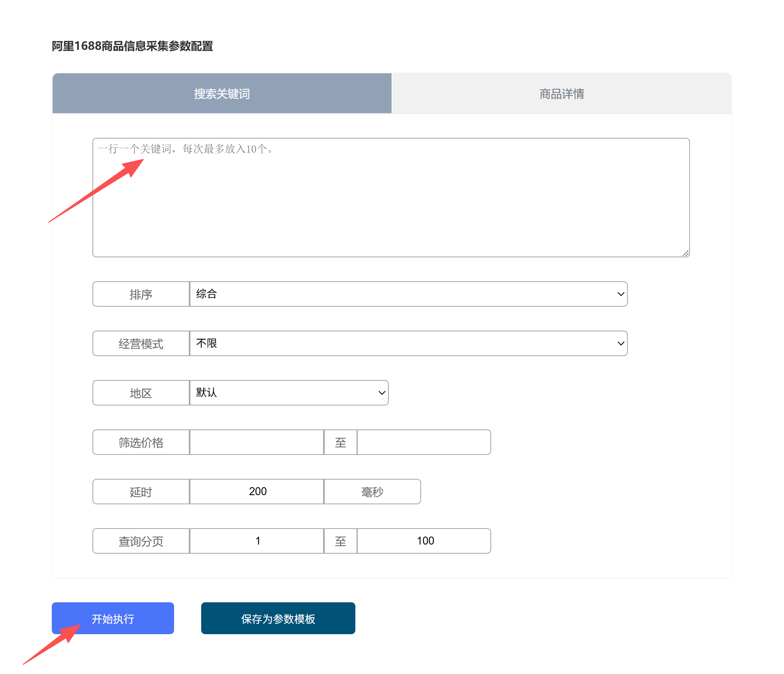
Task: Click the 排序 label
Action: [x=141, y=294]
